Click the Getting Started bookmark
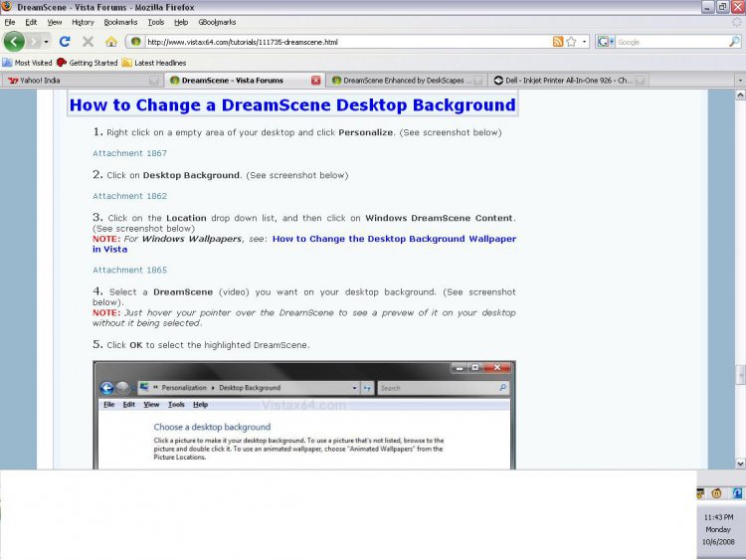The image size is (746, 560). click(x=88, y=63)
